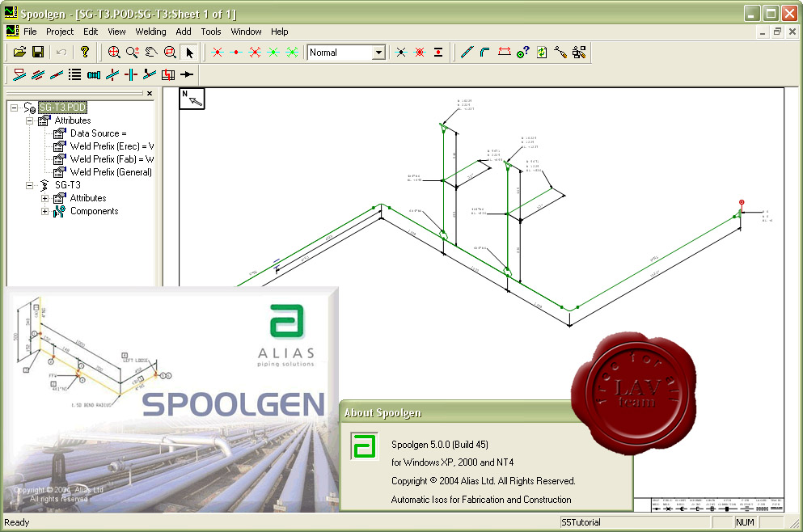This screenshot has height=532, width=803.
Task: Click the zoom window magnifier with red box
Action: tap(170, 53)
